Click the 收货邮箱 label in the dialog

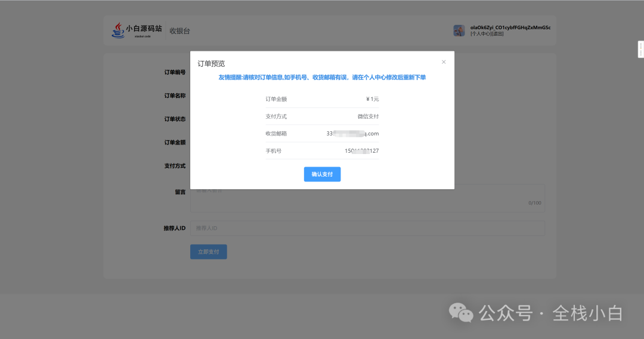tap(276, 134)
